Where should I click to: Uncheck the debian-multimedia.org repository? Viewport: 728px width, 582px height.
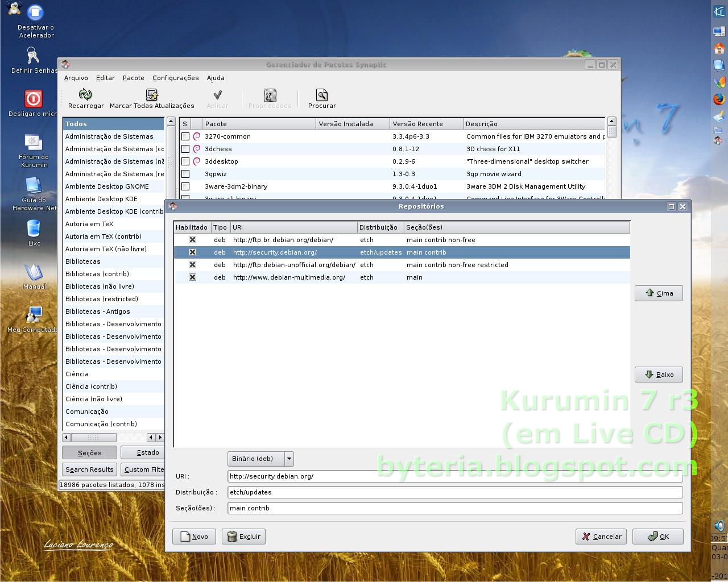[x=192, y=277]
